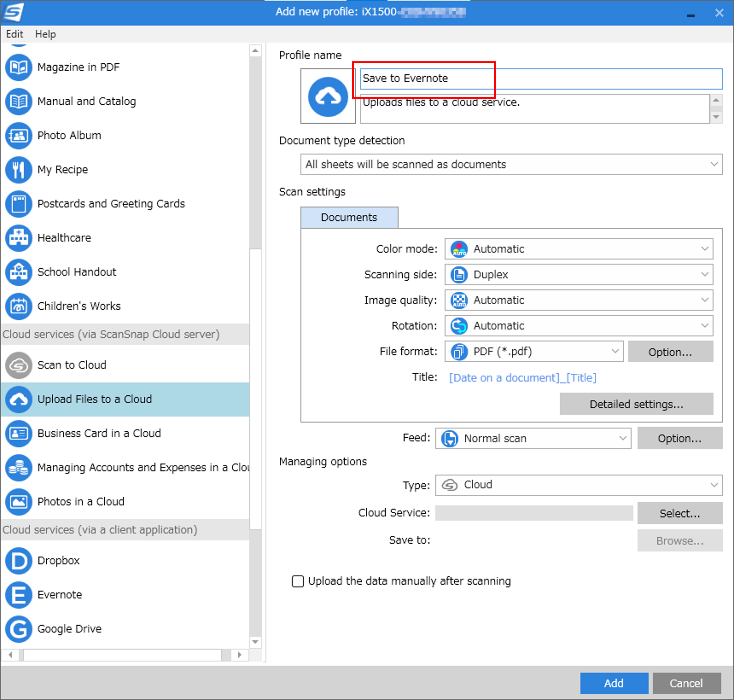Select Managing Accounts and Expenses coins icon
The image size is (734, 700).
(x=18, y=468)
